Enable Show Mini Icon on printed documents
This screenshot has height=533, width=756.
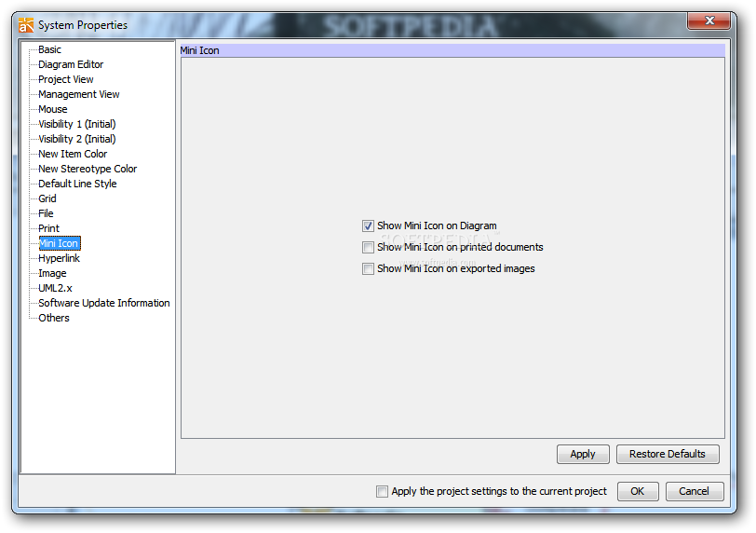point(368,248)
